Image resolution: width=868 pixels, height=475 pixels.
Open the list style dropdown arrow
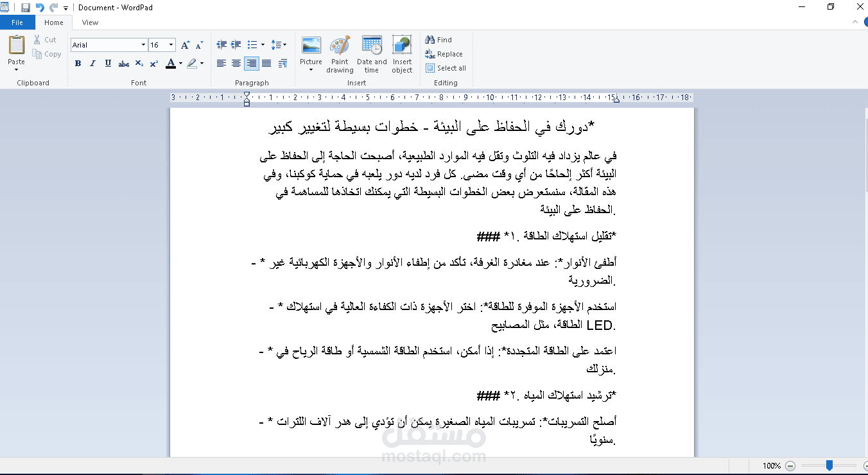[x=263, y=45]
